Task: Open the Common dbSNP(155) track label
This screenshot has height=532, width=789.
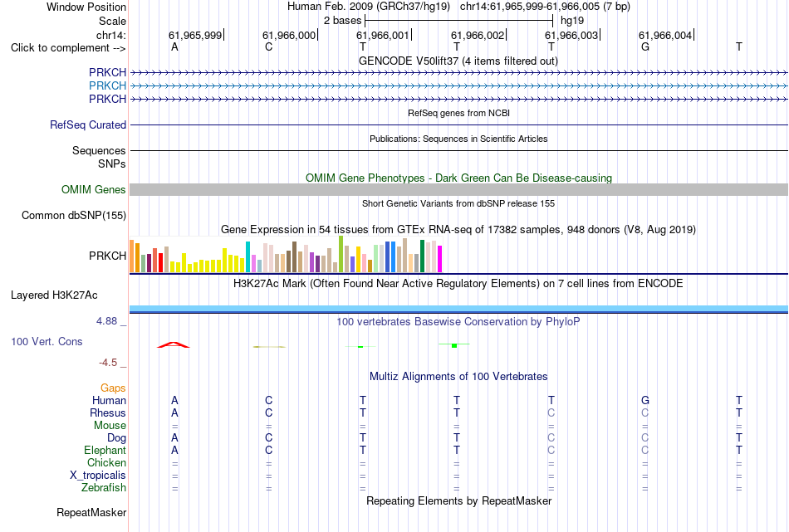Action: pos(73,215)
